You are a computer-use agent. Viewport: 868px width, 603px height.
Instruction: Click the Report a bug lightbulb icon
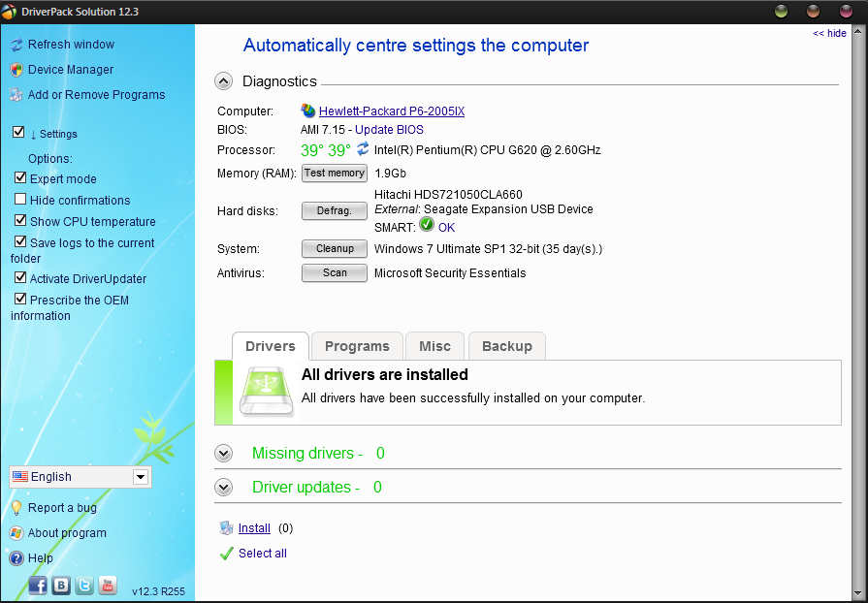16,508
